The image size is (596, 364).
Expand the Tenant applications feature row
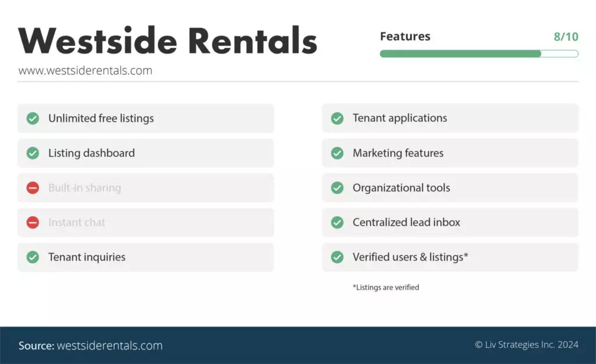[449, 118]
